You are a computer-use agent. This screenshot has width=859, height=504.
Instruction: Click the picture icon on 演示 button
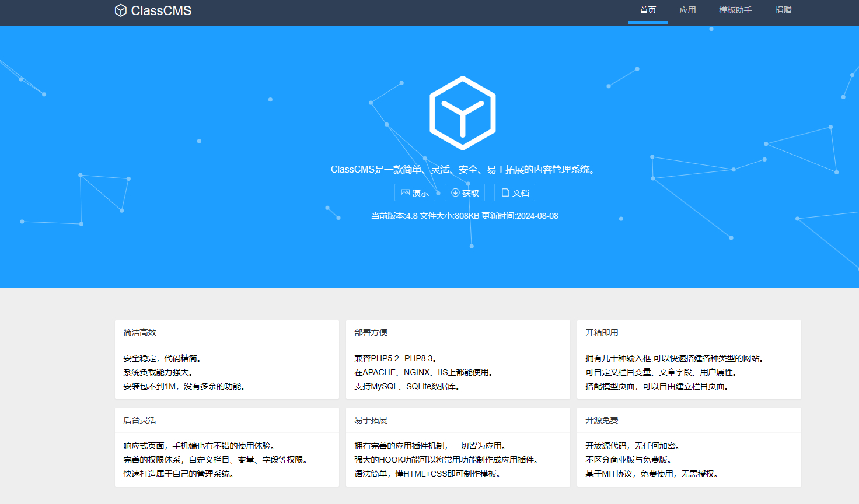pyautogui.click(x=405, y=192)
